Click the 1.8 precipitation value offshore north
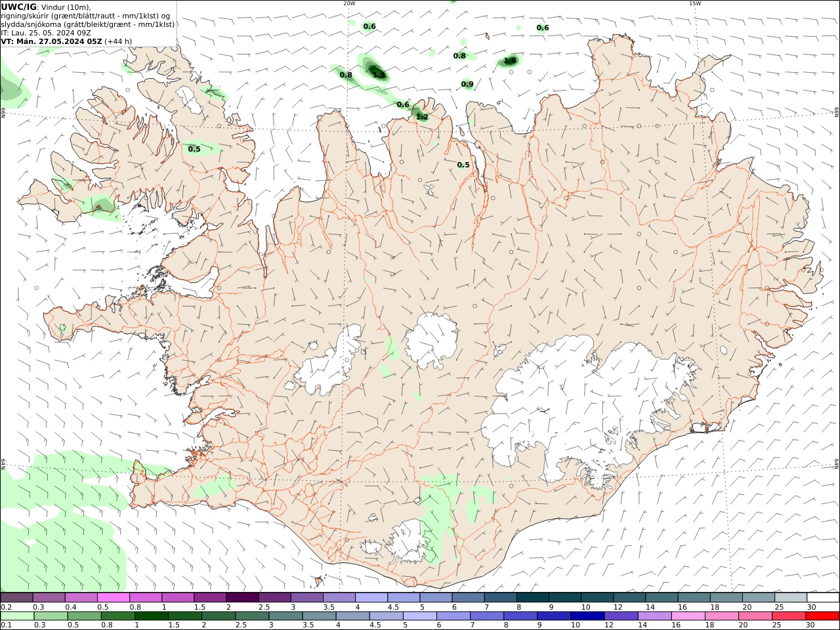Screen dimensions: 840x630 tap(510, 61)
